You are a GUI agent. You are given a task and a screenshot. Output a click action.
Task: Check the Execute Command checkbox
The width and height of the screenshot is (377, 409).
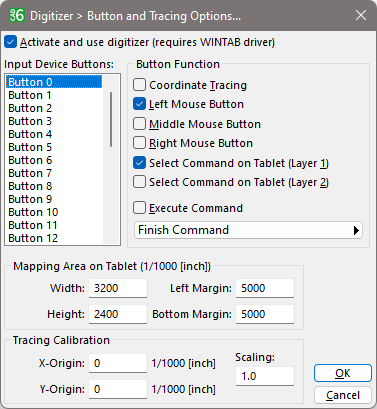[x=139, y=208]
